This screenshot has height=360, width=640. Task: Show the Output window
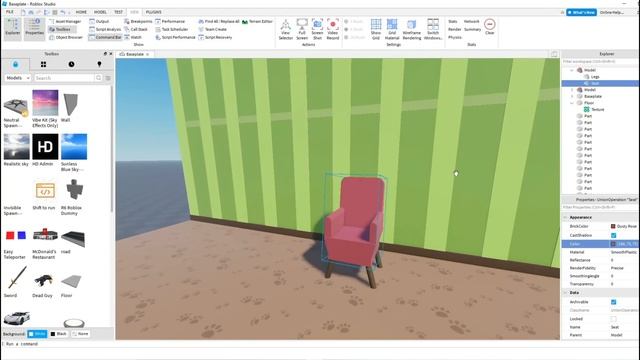tap(99, 21)
